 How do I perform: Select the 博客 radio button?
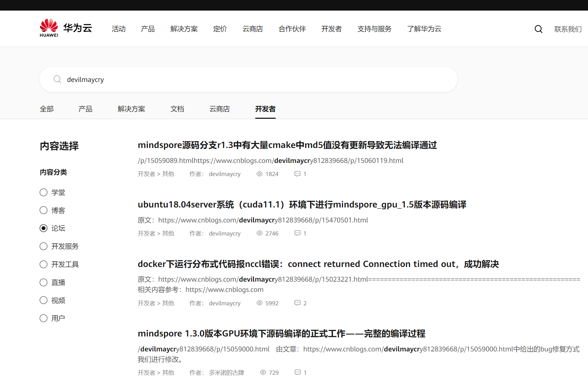(44, 210)
